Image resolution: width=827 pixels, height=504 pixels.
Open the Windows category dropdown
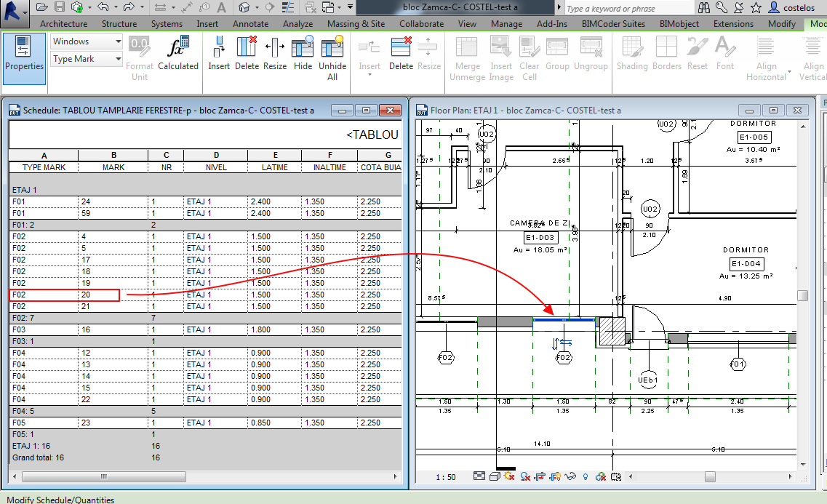87,41
